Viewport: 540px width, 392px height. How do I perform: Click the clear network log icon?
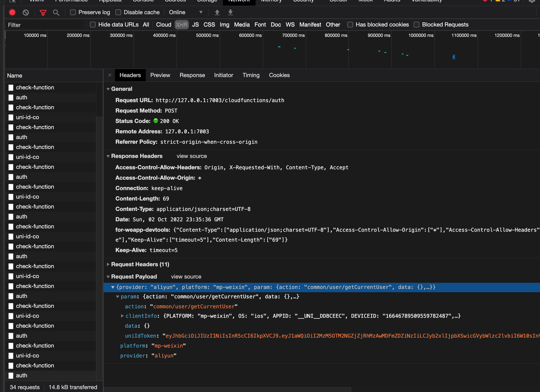pos(26,12)
